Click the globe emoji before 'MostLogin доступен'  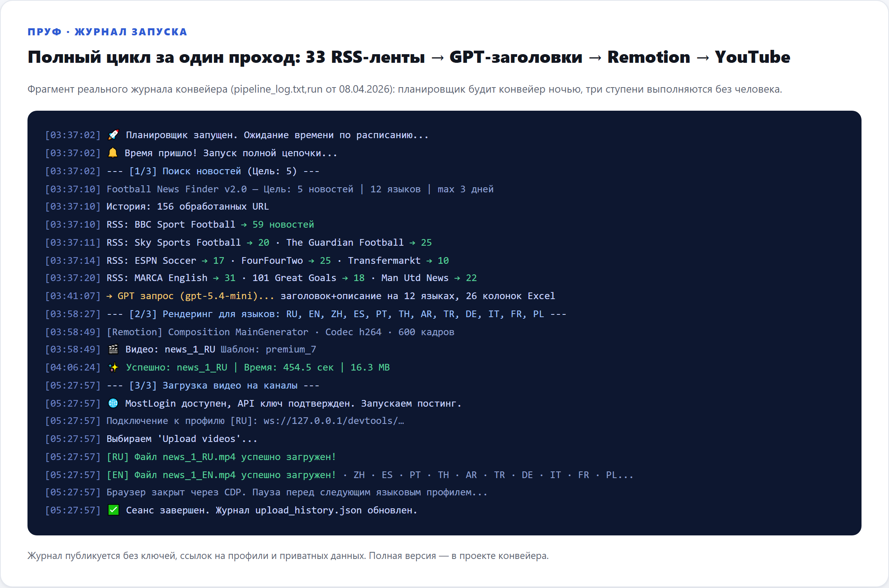pyautogui.click(x=113, y=403)
